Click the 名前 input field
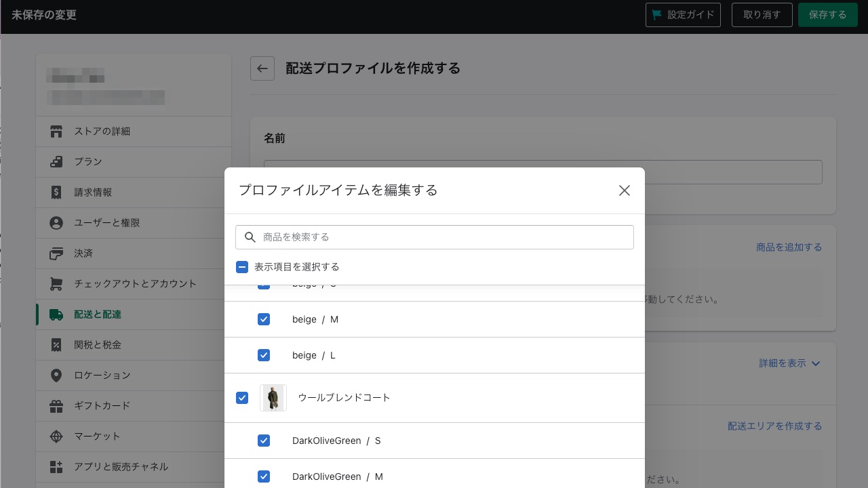This screenshot has width=868, height=488. pyautogui.click(x=543, y=172)
